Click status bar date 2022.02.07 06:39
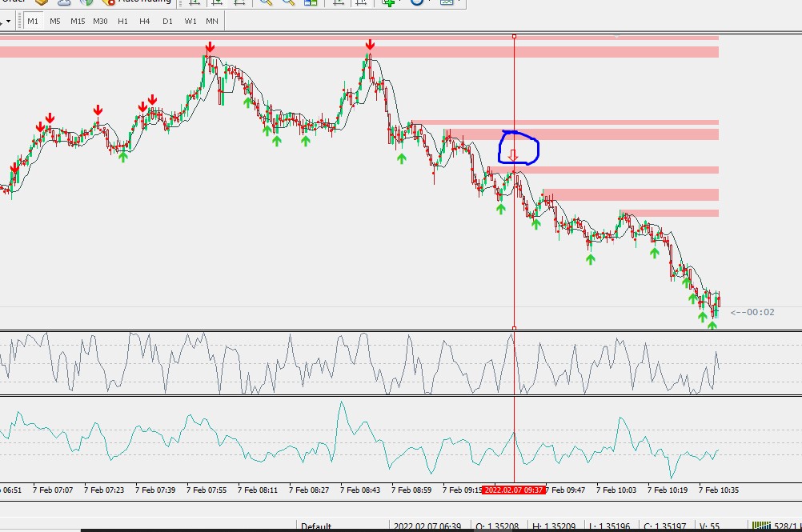Viewport: 802px width, 532px height. [427, 526]
